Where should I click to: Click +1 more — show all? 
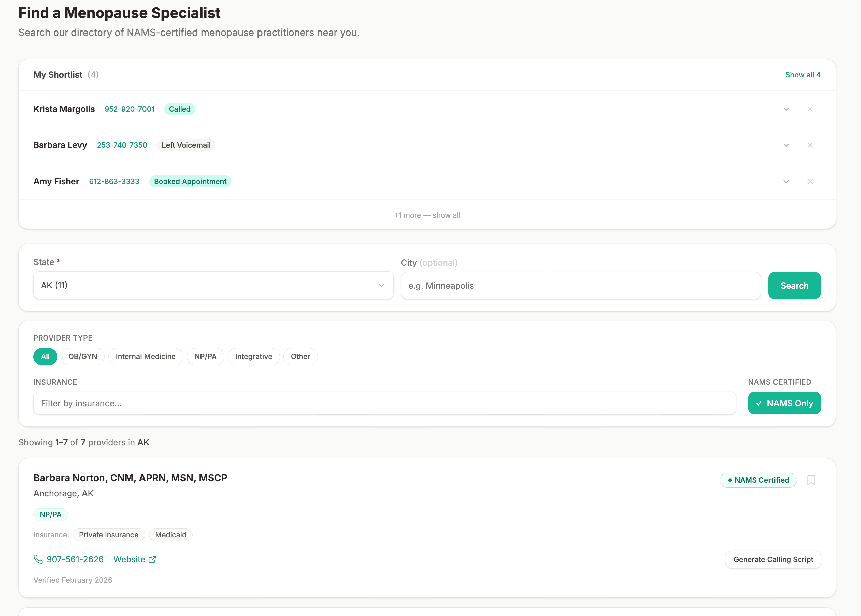tap(427, 215)
